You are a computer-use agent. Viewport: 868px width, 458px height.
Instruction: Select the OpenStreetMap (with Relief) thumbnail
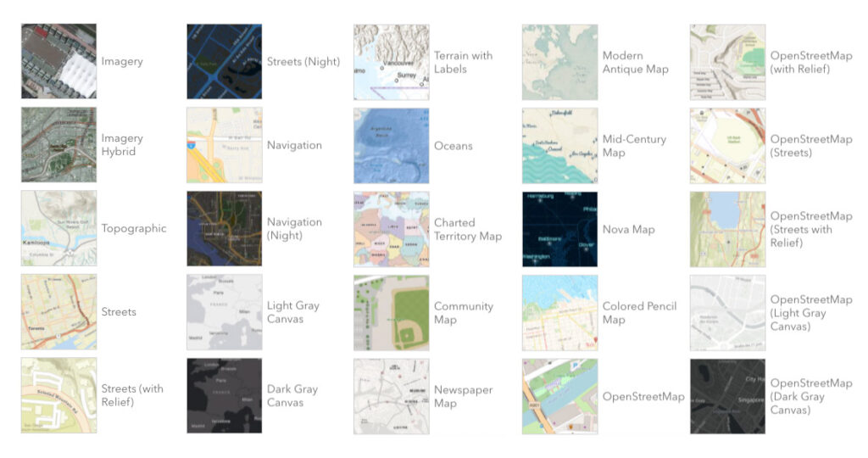point(727,62)
